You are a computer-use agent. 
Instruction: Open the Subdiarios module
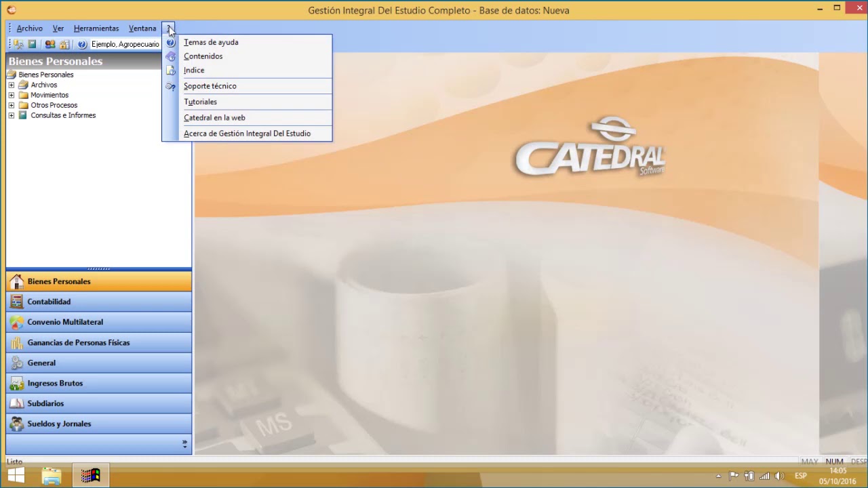pos(99,403)
